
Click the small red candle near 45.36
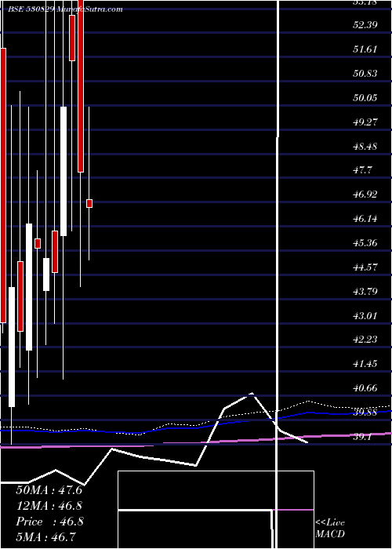click(x=38, y=243)
